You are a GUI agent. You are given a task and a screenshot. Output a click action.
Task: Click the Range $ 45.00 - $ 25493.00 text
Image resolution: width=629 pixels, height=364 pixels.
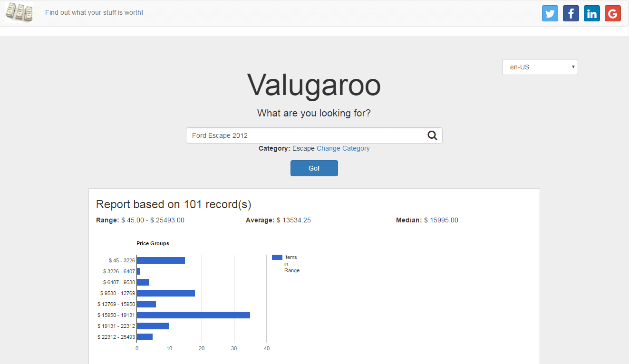pos(140,220)
